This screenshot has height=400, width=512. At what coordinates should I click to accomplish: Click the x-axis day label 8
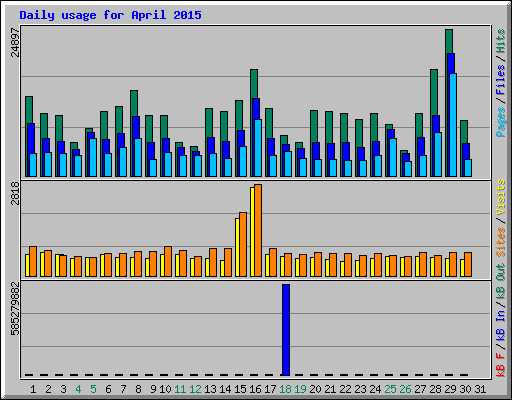138,389
